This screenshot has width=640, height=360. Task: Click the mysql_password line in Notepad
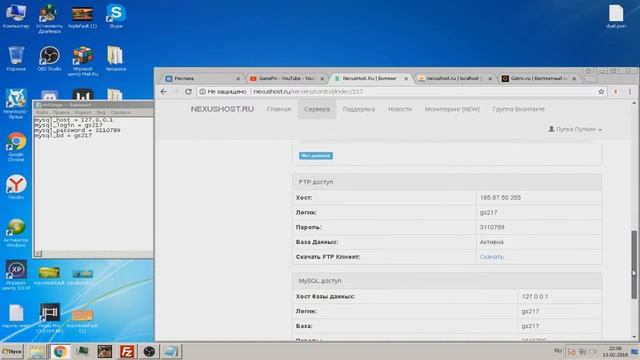point(77,130)
